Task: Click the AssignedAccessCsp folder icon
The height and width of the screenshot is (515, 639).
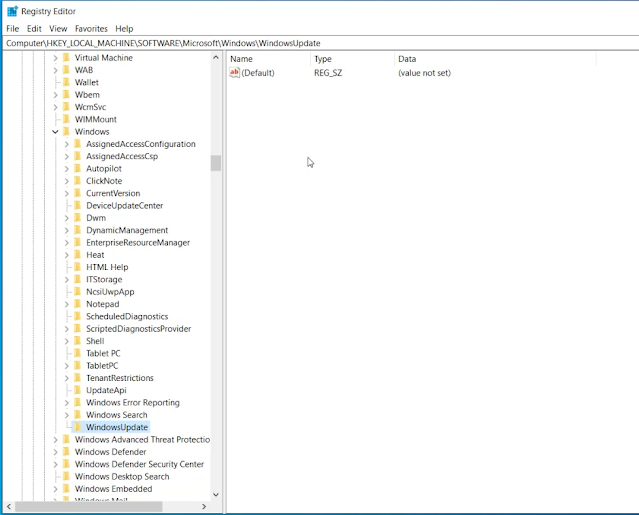Action: (x=77, y=156)
